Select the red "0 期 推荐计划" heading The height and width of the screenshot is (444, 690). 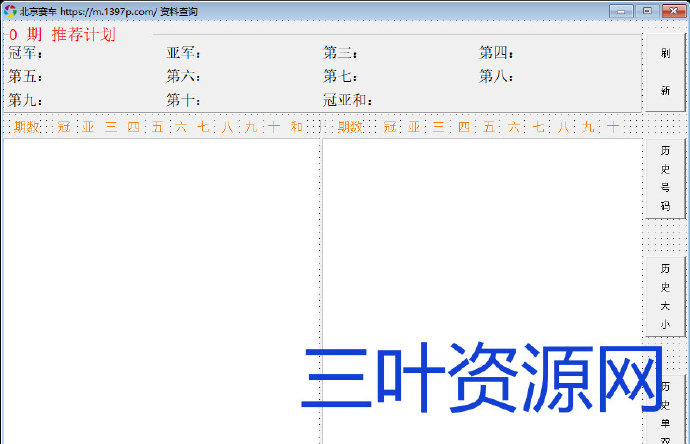(62, 34)
